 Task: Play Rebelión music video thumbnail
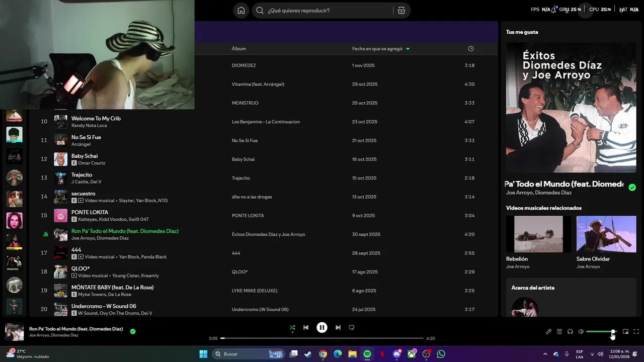pos(538,234)
